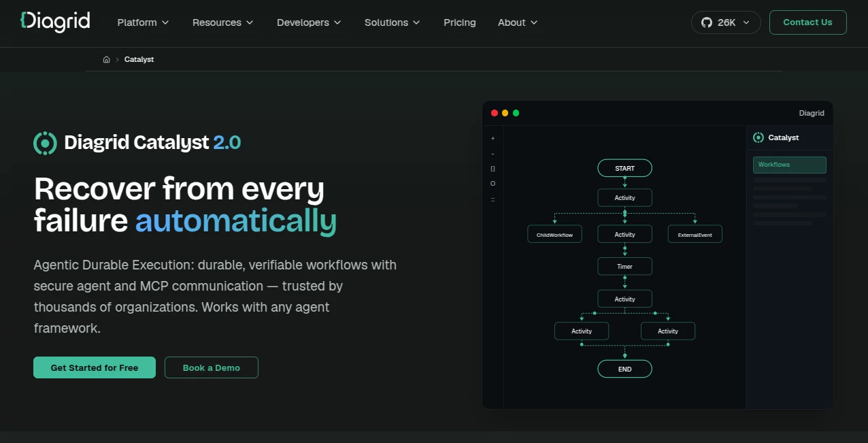Expand the GitHub 26K dropdown chevron

(746, 22)
